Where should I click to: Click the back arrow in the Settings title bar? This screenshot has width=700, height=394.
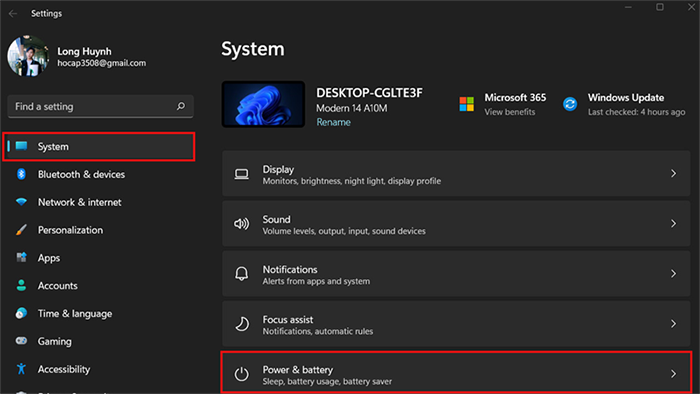(13, 13)
